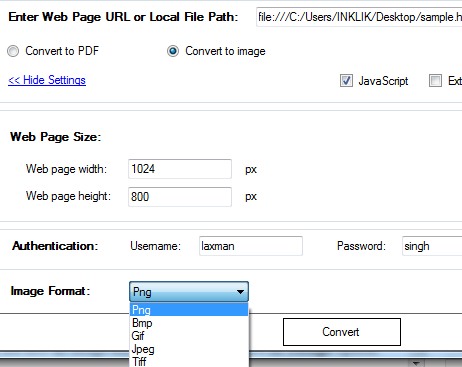Click the Convert button
The image size is (462, 367).
(342, 332)
